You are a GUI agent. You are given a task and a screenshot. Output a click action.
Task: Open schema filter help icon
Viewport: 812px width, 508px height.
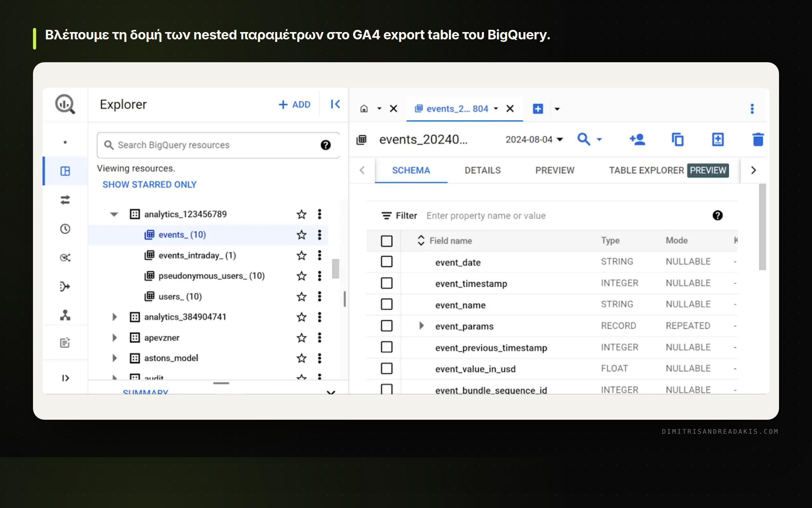click(x=717, y=215)
